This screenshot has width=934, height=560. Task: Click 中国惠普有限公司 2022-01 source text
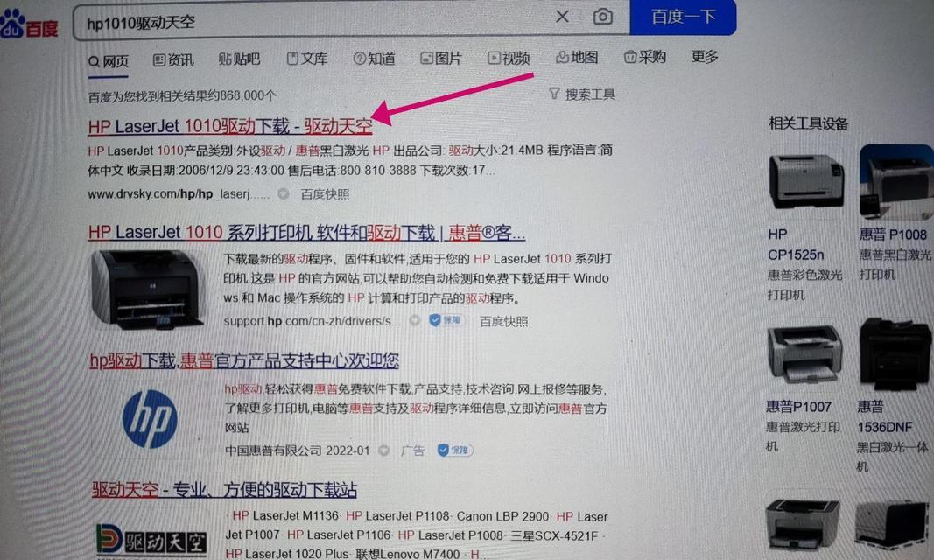point(298,451)
